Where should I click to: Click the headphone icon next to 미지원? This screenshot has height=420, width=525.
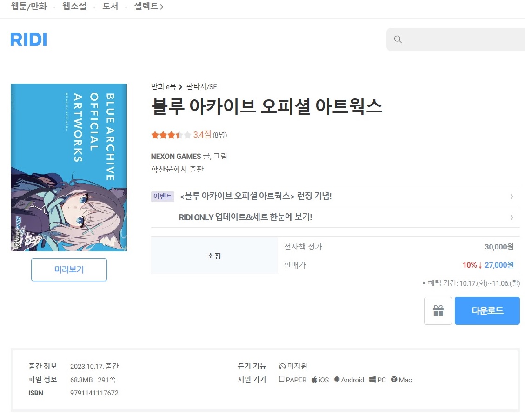(x=282, y=366)
